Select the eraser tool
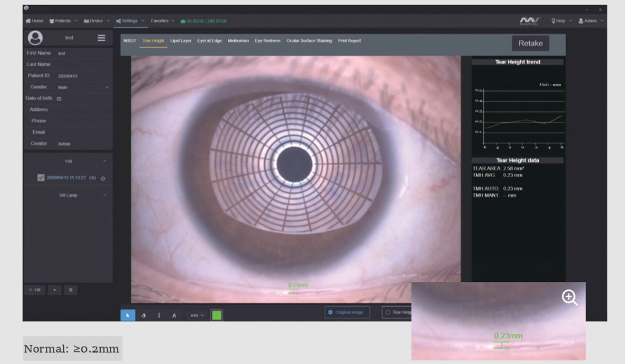 [144, 315]
